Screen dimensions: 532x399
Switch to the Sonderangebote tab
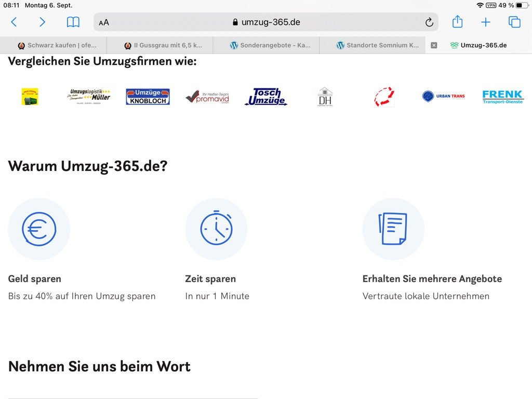tap(270, 45)
